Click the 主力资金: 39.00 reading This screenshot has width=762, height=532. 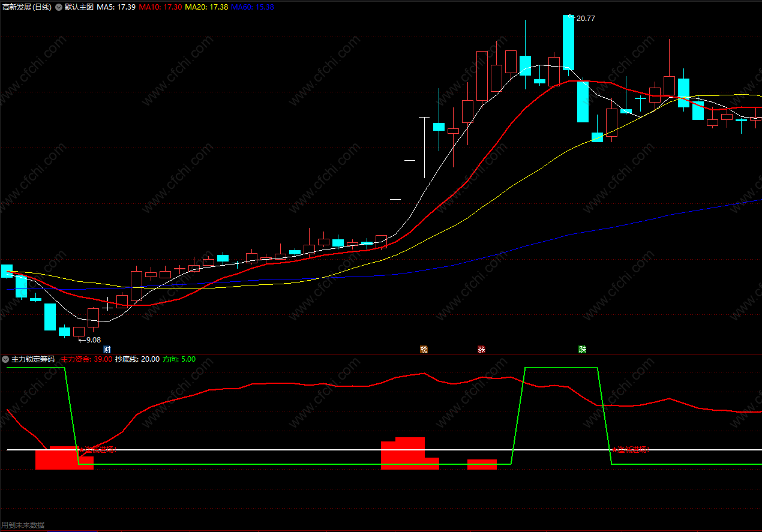pos(86,359)
